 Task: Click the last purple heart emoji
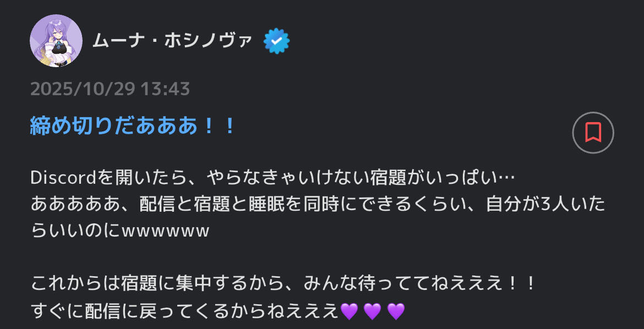[x=396, y=311]
